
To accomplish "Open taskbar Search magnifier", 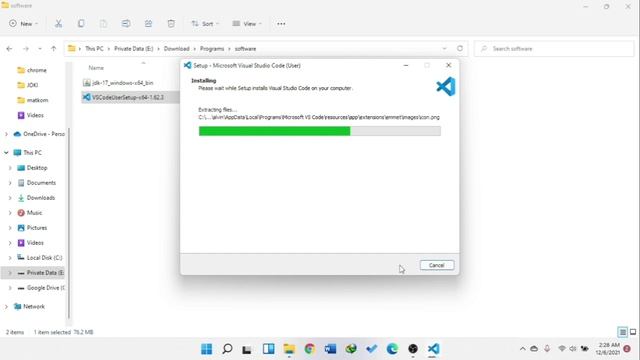I will (x=227, y=349).
